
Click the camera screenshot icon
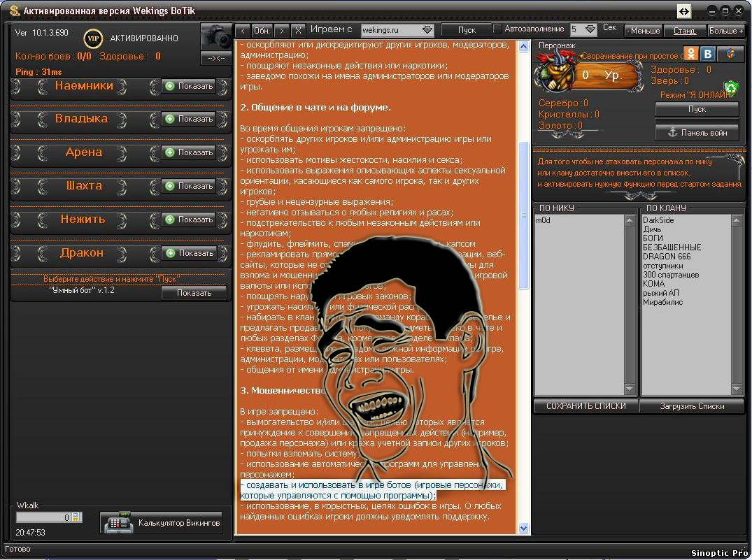(216, 36)
